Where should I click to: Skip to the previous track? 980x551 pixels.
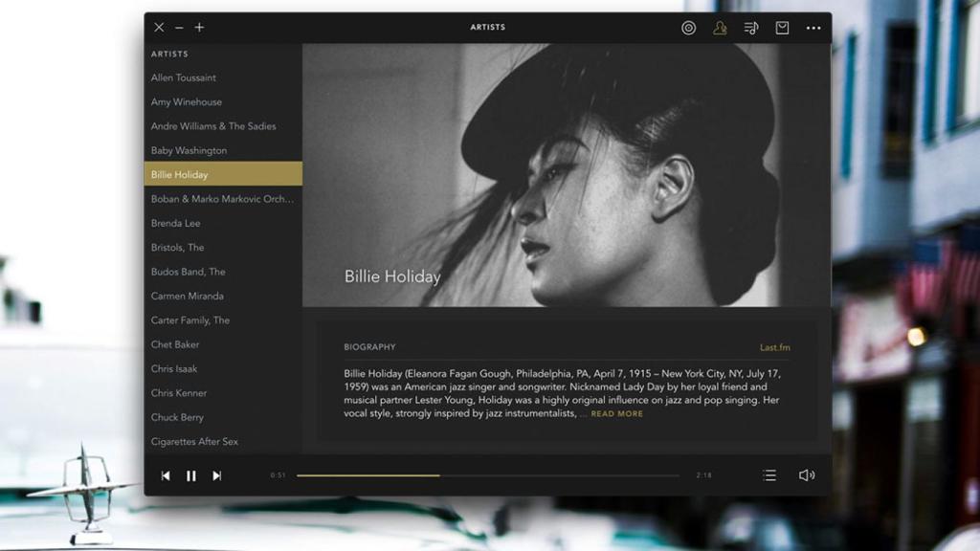166,475
